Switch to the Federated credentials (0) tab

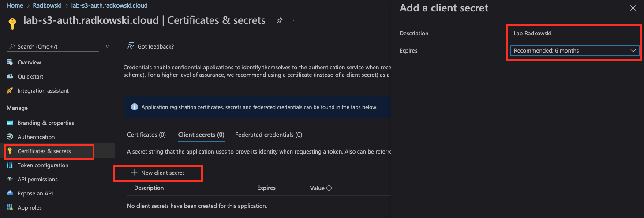click(269, 135)
